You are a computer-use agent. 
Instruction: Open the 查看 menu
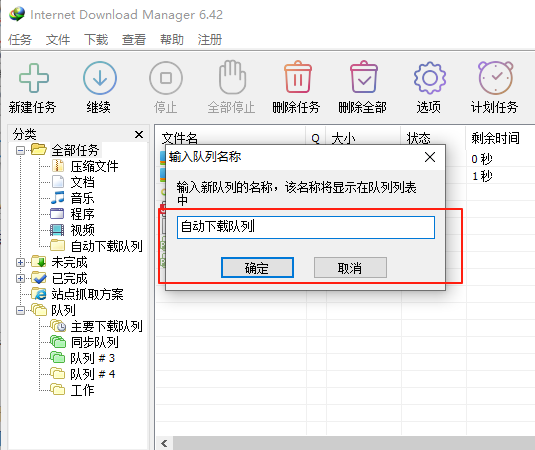coord(134,40)
